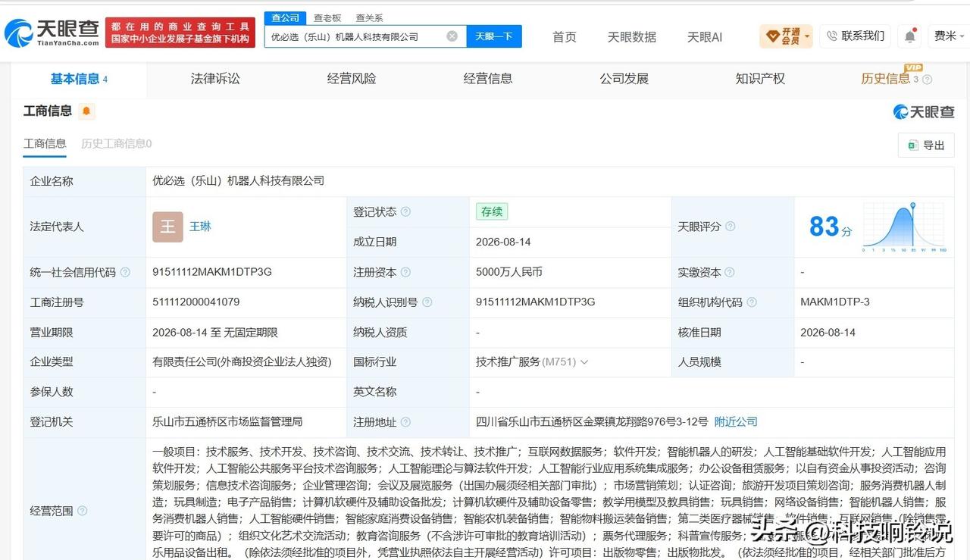The width and height of the screenshot is (970, 560).
Task: Click the Excel icon on the 导出 button
Action: tap(913, 145)
